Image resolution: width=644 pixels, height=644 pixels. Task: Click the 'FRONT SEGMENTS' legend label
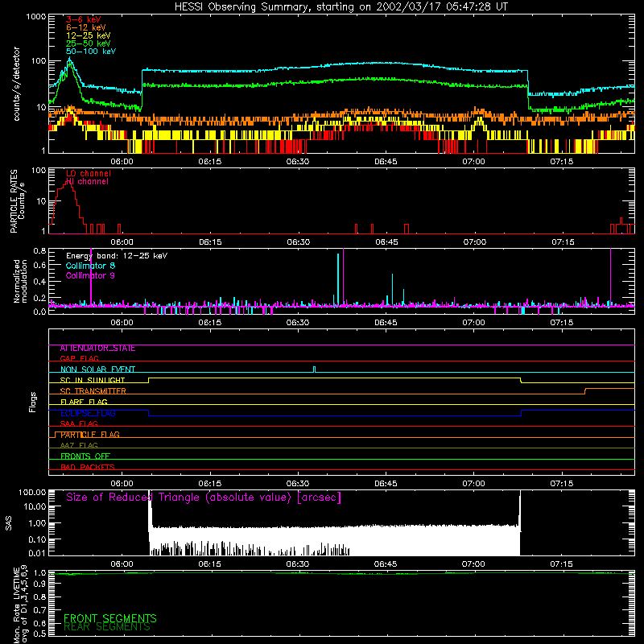[x=110, y=618]
